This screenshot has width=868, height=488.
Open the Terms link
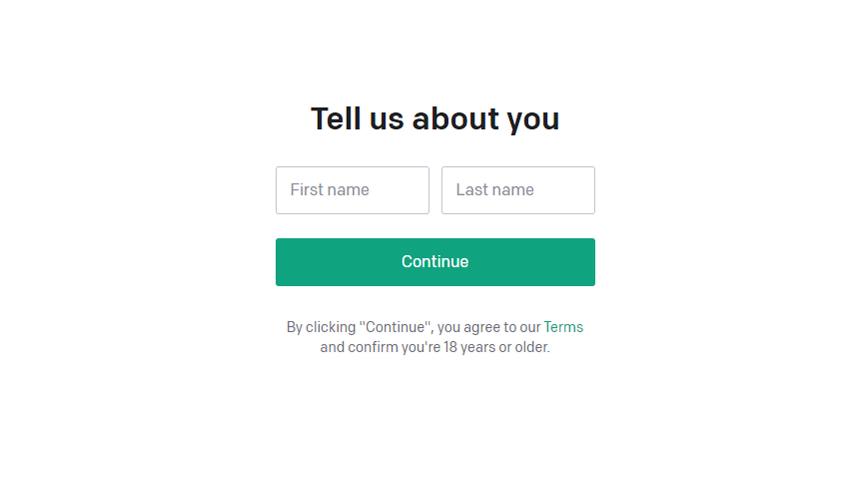563,327
